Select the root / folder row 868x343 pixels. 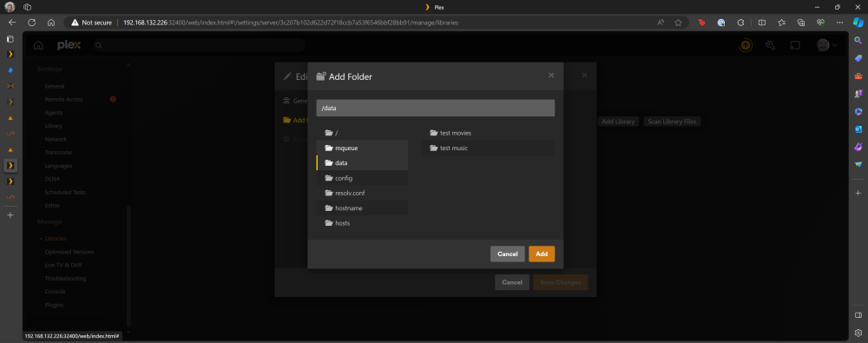tap(362, 133)
